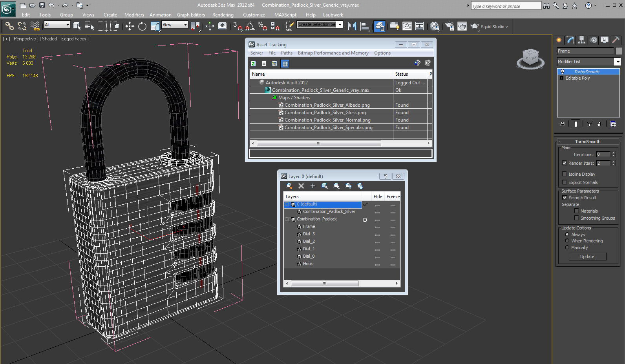Collapse the Combination_Padlock layer tree

coord(287,219)
